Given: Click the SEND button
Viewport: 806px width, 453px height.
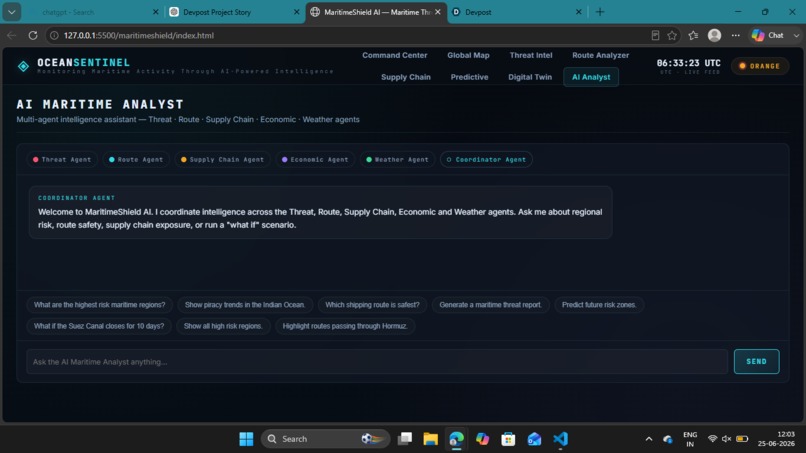Looking at the screenshot, I should (756, 361).
